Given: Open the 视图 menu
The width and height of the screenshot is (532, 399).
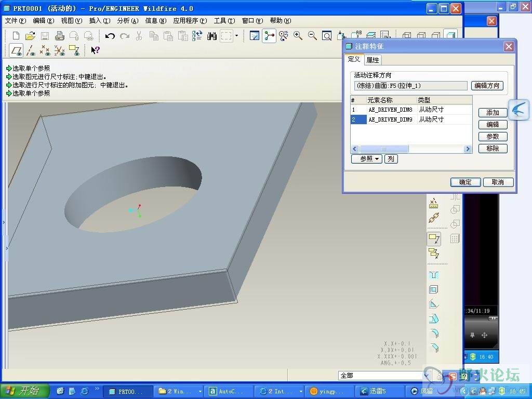Looking at the screenshot, I should [x=72, y=21].
